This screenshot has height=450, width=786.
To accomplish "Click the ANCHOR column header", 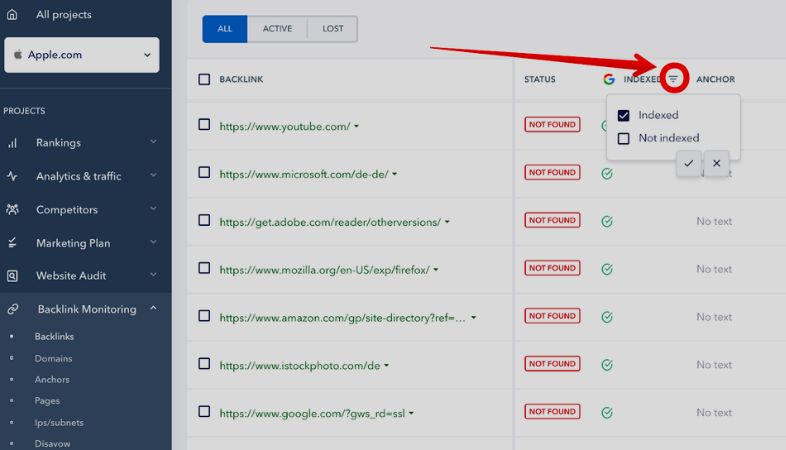I will pyautogui.click(x=715, y=79).
